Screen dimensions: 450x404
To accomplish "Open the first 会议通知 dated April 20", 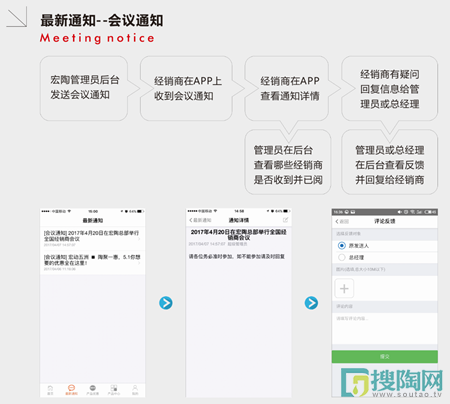I will tap(92, 238).
